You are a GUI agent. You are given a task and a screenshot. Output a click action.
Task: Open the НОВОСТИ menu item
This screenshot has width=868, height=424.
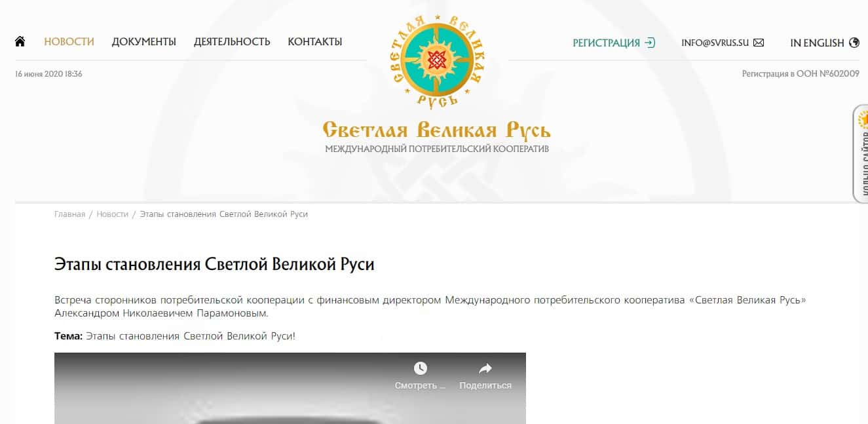(69, 42)
